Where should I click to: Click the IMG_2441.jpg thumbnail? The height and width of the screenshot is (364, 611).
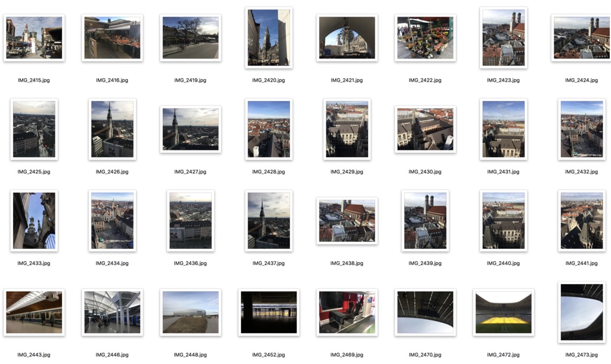click(582, 221)
